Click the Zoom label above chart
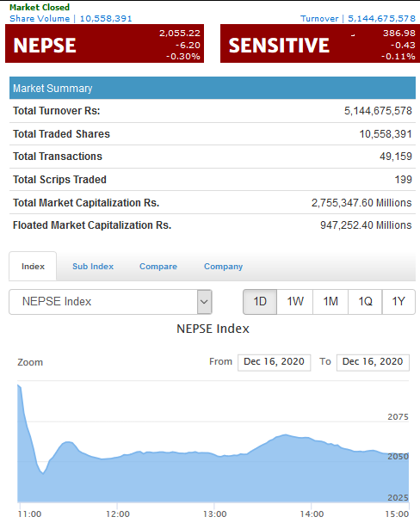The height and width of the screenshot is (523, 420). point(30,362)
